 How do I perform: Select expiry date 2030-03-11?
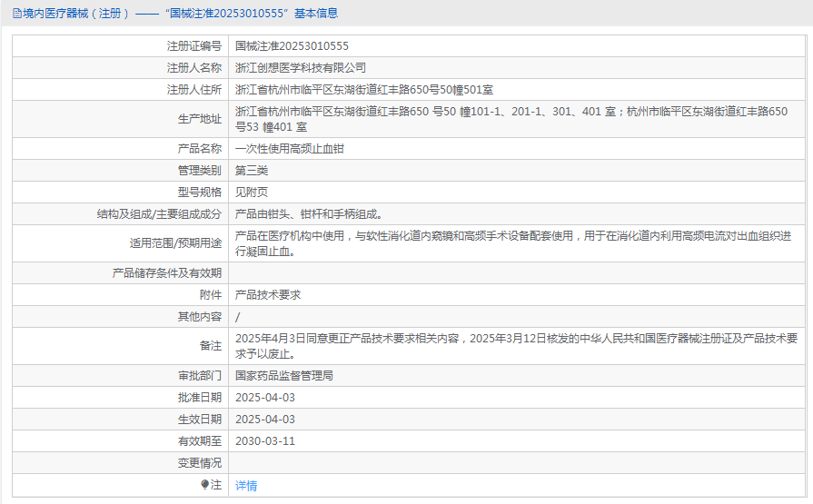point(265,441)
